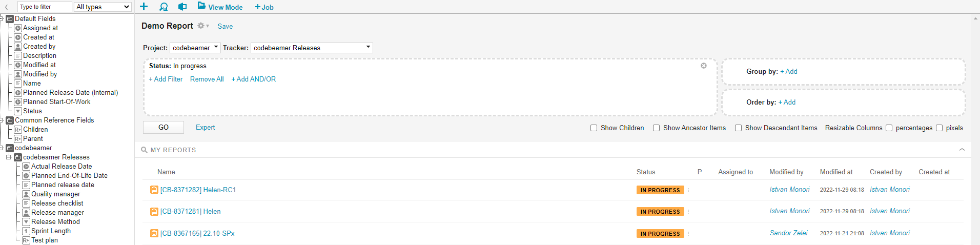Viewport: 980px width, 245px height.
Task: Click the announcement megaphone icon in toolbar
Action: click(x=182, y=7)
